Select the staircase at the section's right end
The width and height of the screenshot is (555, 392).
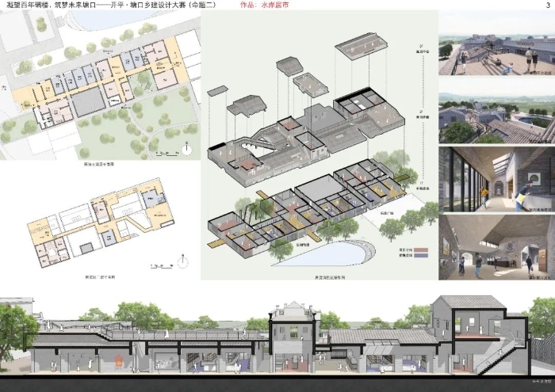click(495, 356)
